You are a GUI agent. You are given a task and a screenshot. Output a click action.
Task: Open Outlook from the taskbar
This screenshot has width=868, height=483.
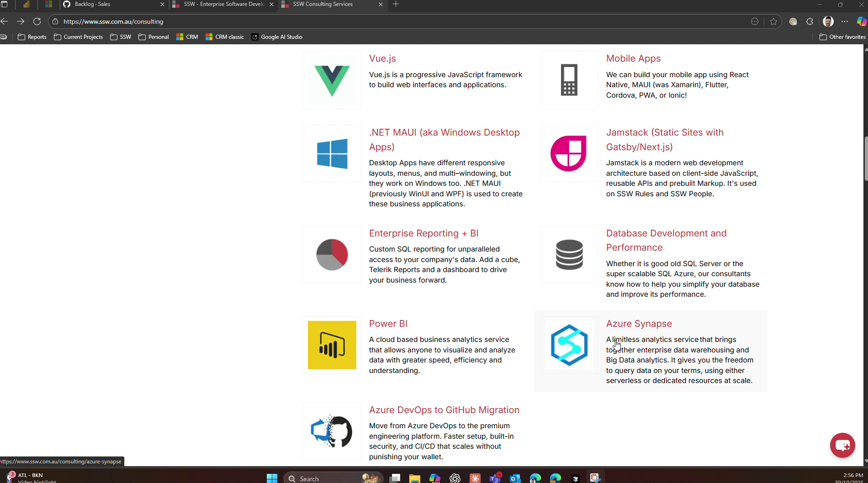point(515,478)
